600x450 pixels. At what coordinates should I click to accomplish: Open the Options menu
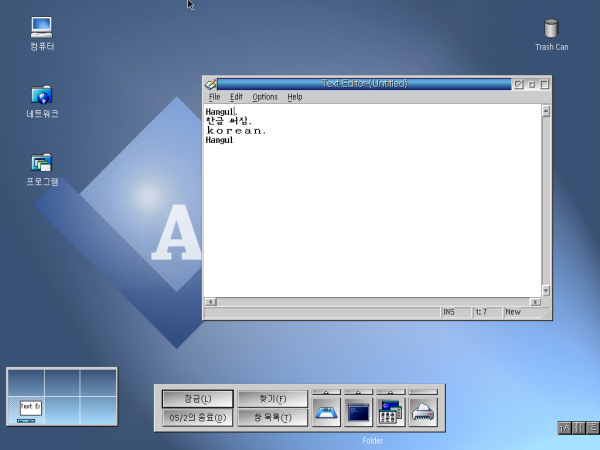(265, 97)
